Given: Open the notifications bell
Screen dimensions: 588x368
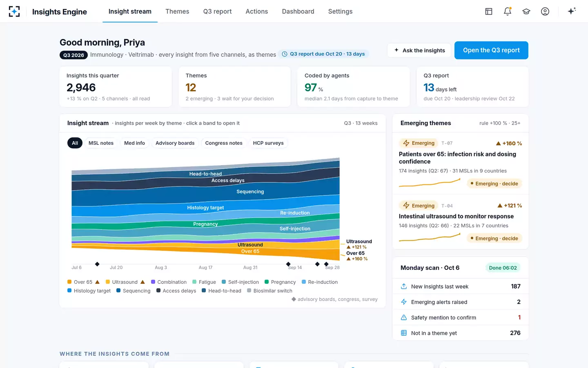Looking at the screenshot, I should coord(508,11).
